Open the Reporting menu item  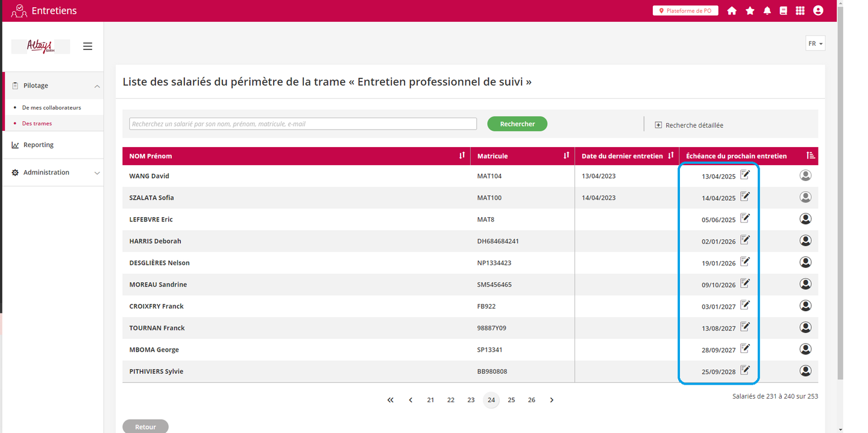[x=39, y=145]
